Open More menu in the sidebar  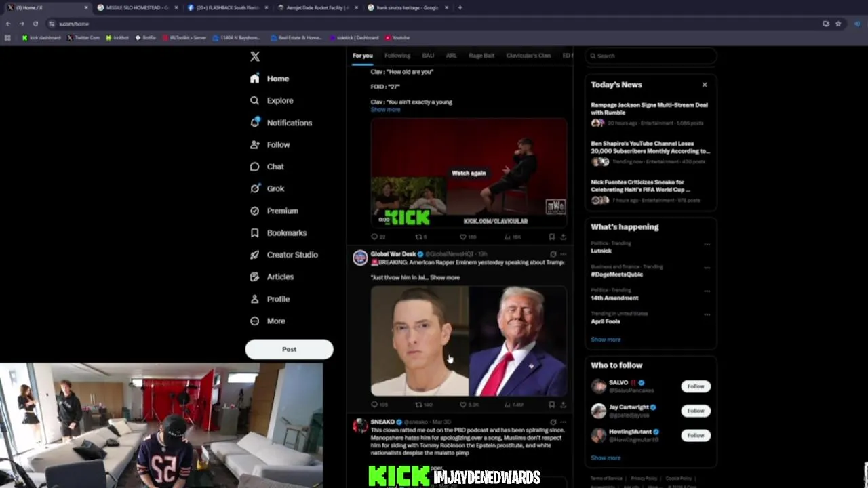click(x=268, y=321)
